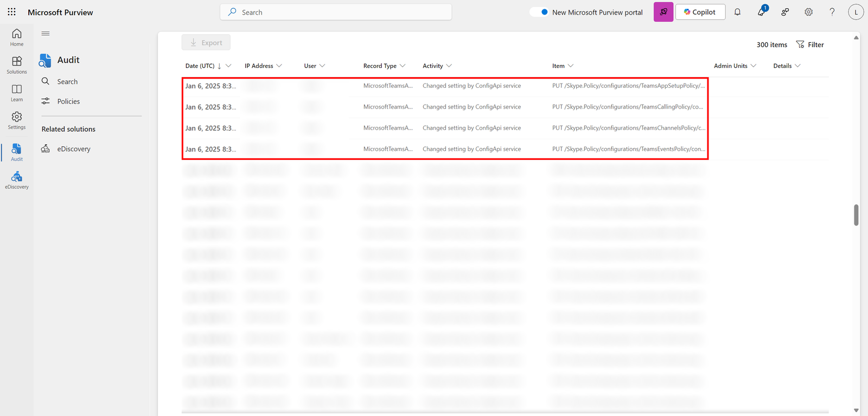Toggle the New Microsoft Purview portal switch
The image size is (868, 416).
click(x=539, y=12)
